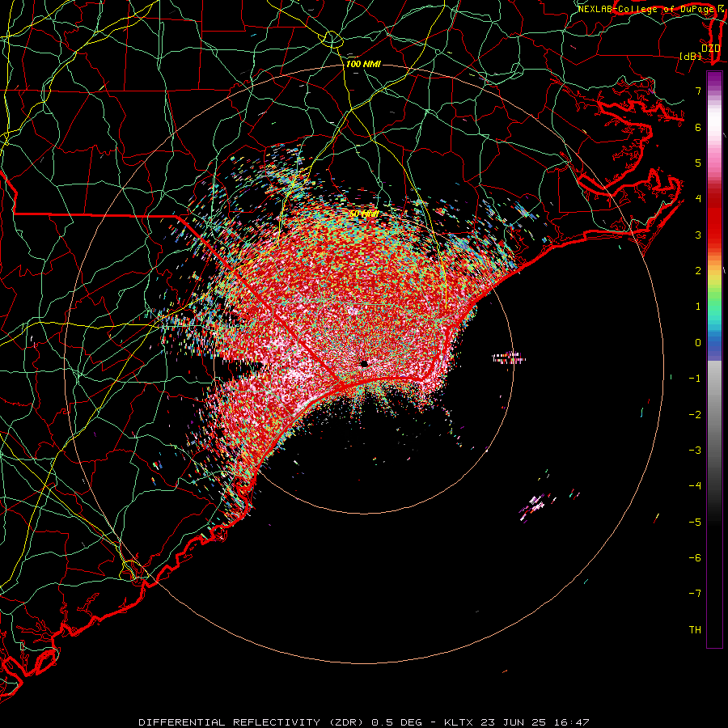Screen dimensions: 728x728
Task: Click the "-5" tick on the dB scale
Action: 695,522
